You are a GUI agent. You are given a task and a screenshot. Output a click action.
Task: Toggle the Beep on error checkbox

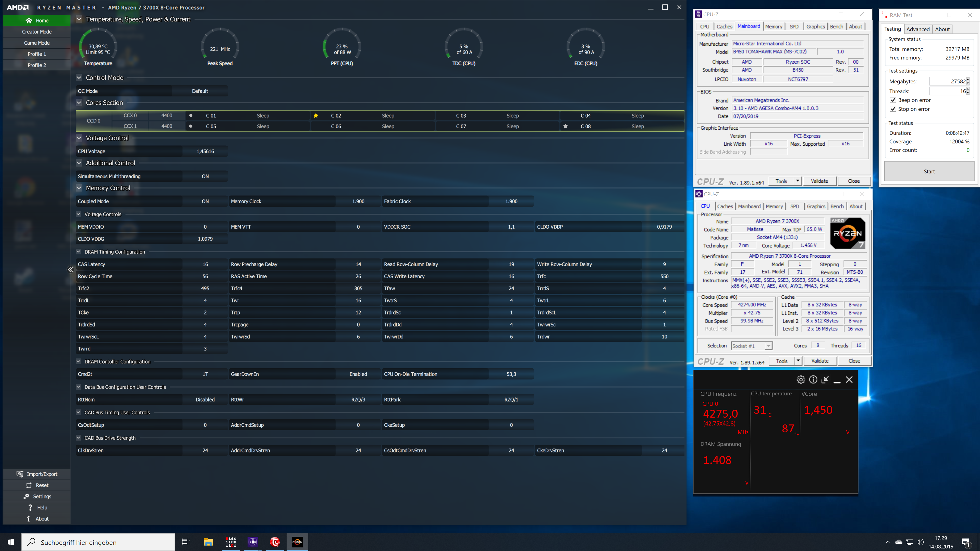[x=893, y=100]
